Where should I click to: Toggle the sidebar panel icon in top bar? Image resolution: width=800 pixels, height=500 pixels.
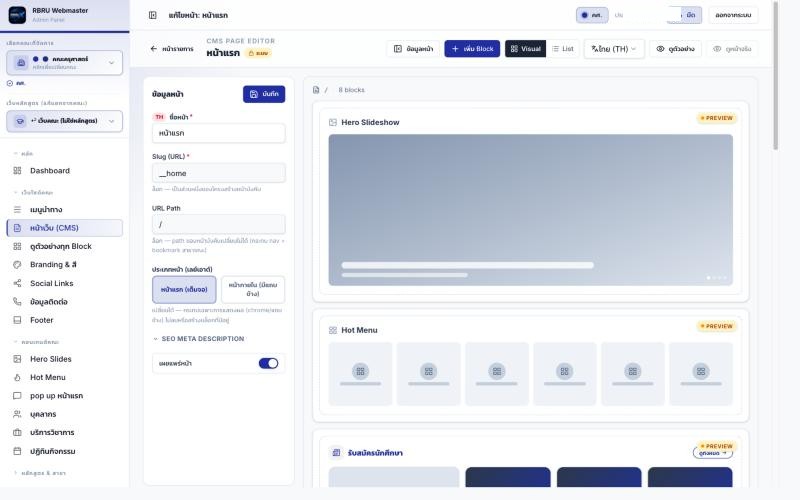point(153,15)
